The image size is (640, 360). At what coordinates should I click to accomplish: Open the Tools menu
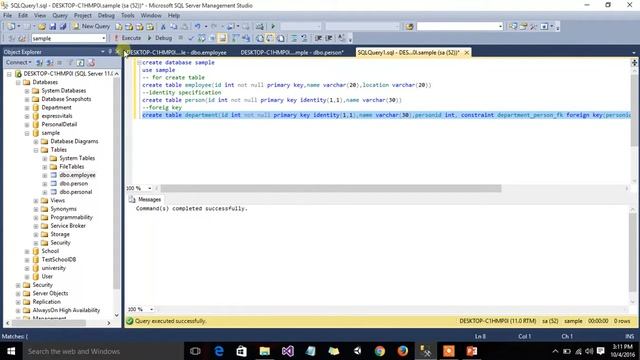(127, 15)
